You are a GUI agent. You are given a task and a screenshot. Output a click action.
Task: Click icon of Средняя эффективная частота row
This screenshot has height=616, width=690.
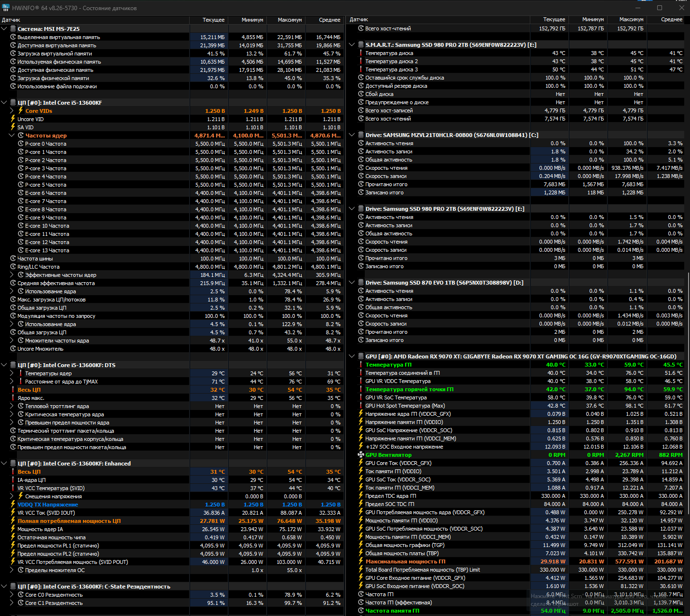point(13,283)
